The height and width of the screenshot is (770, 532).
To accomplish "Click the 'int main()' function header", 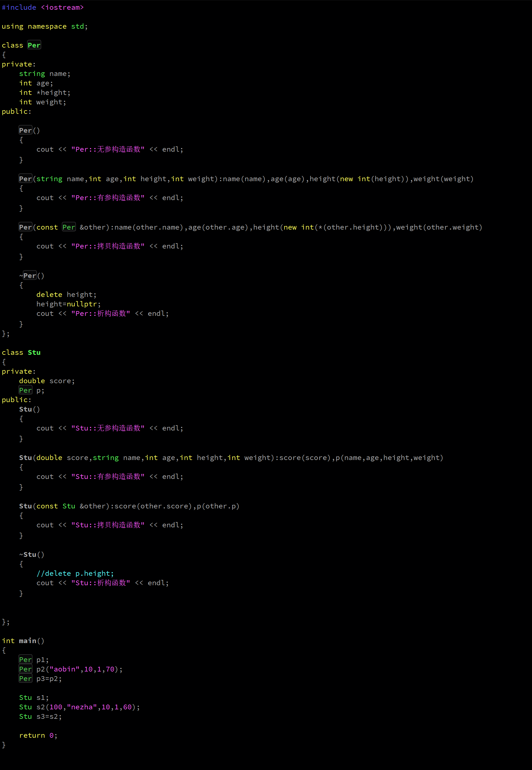I will point(23,641).
